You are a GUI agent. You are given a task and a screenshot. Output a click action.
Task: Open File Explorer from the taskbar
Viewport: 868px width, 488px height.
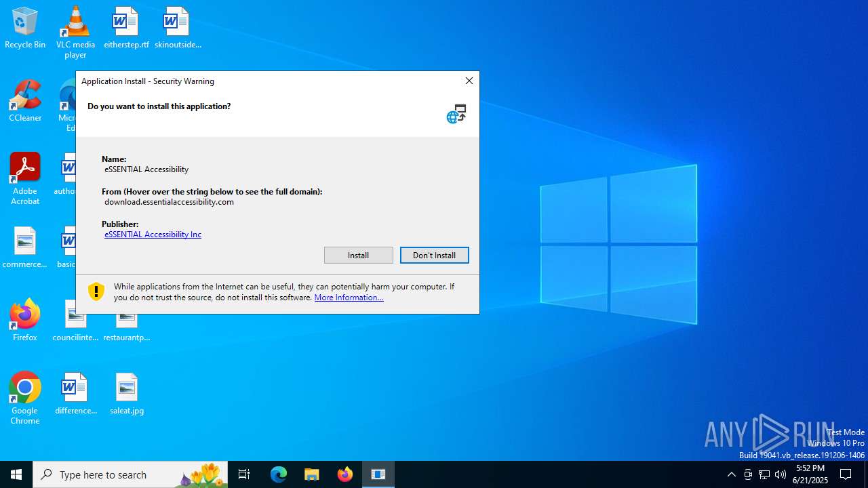311,474
